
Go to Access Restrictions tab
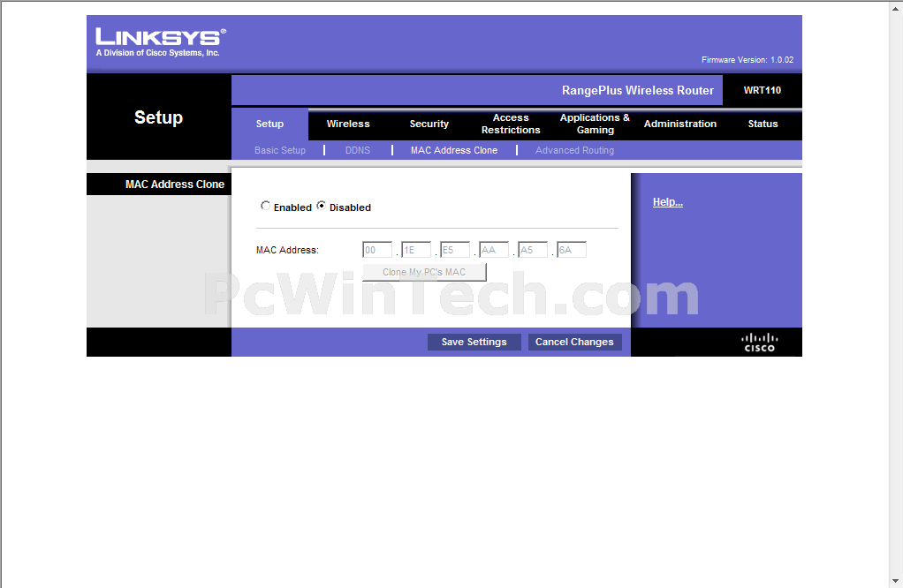point(511,124)
